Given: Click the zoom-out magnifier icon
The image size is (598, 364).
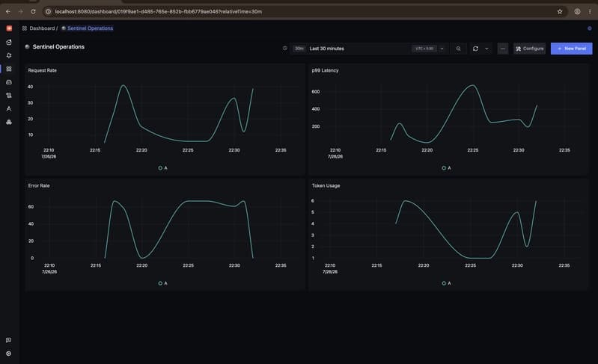Looking at the screenshot, I should 458,49.
